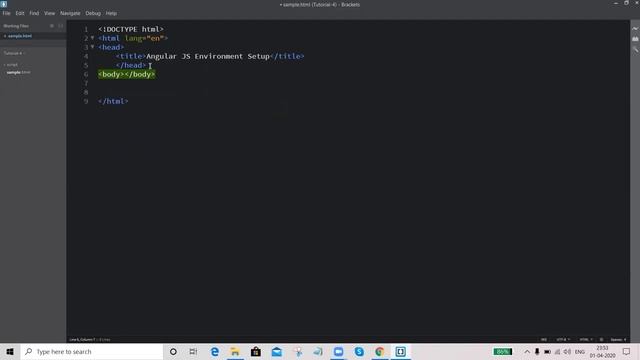Open Mail app from taskbar

tap(277, 351)
